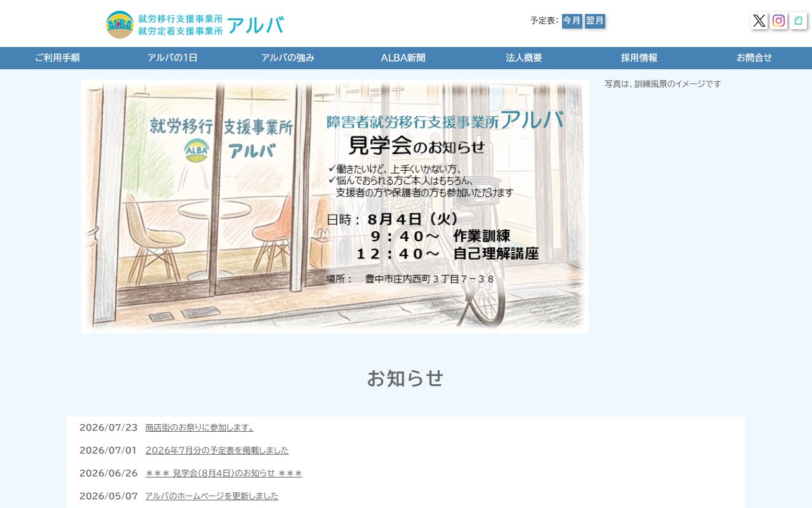Click the お知らせ section heading

point(405,378)
